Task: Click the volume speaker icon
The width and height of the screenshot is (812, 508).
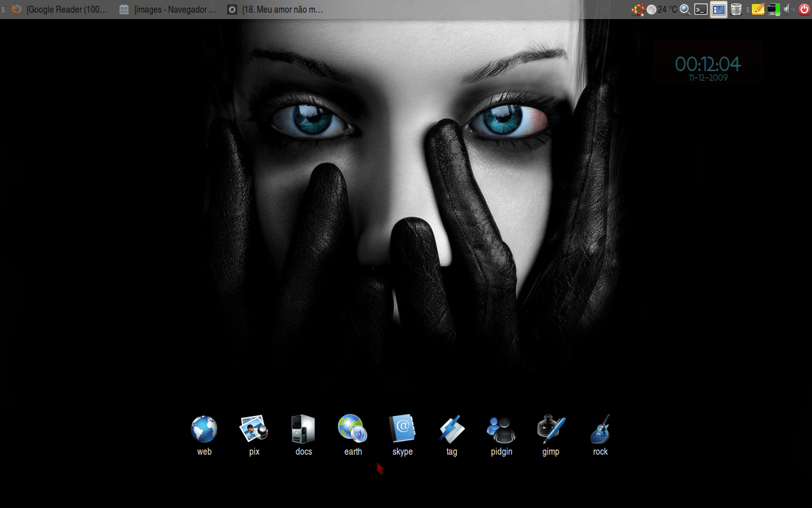Action: pyautogui.click(x=789, y=10)
